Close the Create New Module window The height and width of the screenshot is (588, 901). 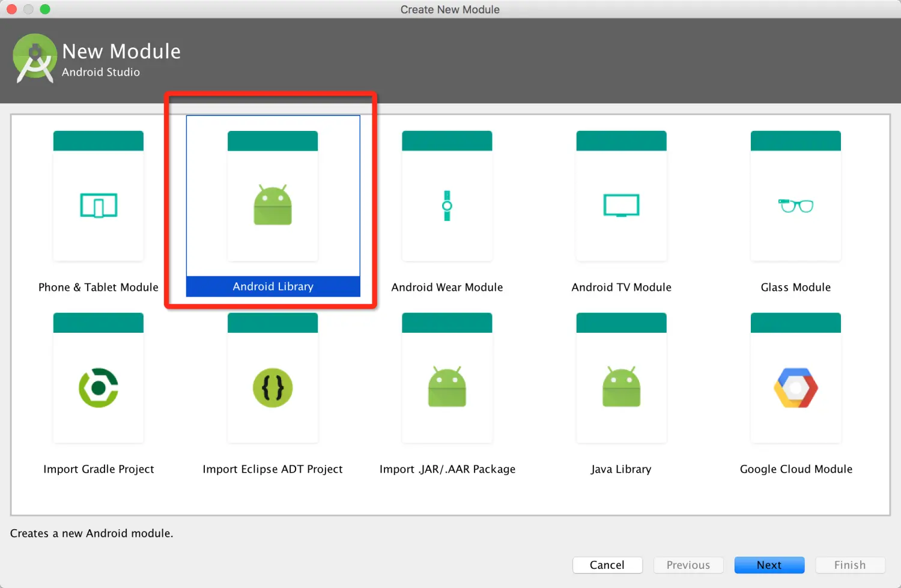(11, 9)
